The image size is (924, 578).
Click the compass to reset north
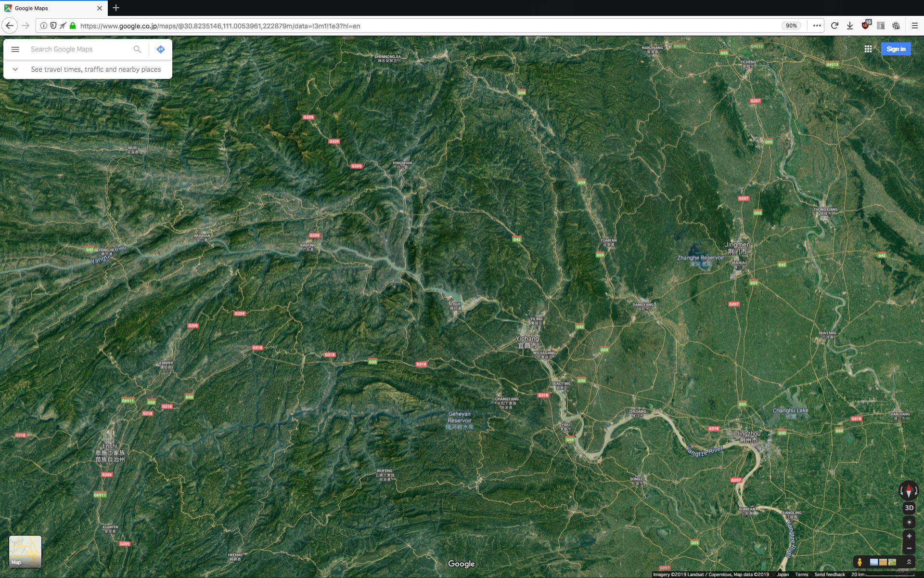coord(909,491)
